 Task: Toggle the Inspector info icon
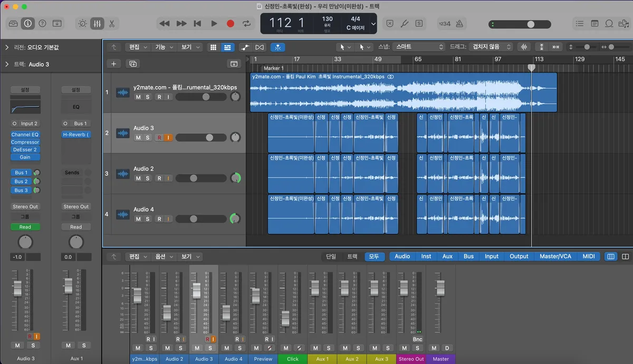(28, 23)
